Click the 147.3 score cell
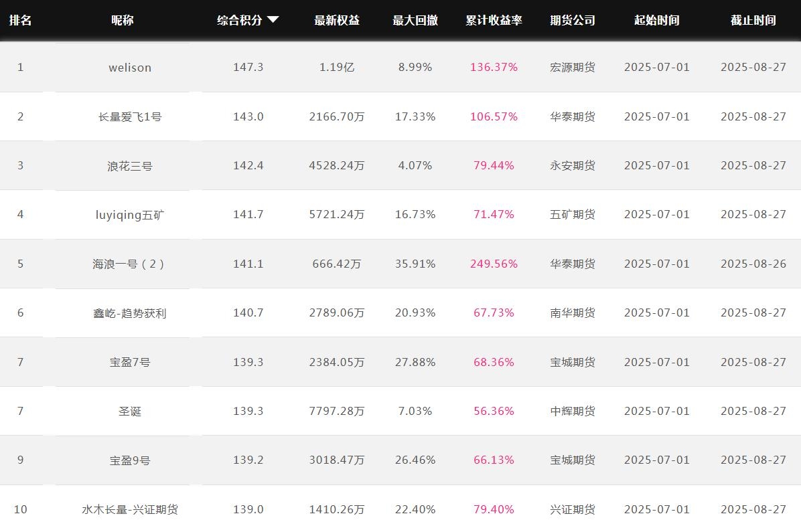The width and height of the screenshot is (801, 532). pyautogui.click(x=248, y=67)
